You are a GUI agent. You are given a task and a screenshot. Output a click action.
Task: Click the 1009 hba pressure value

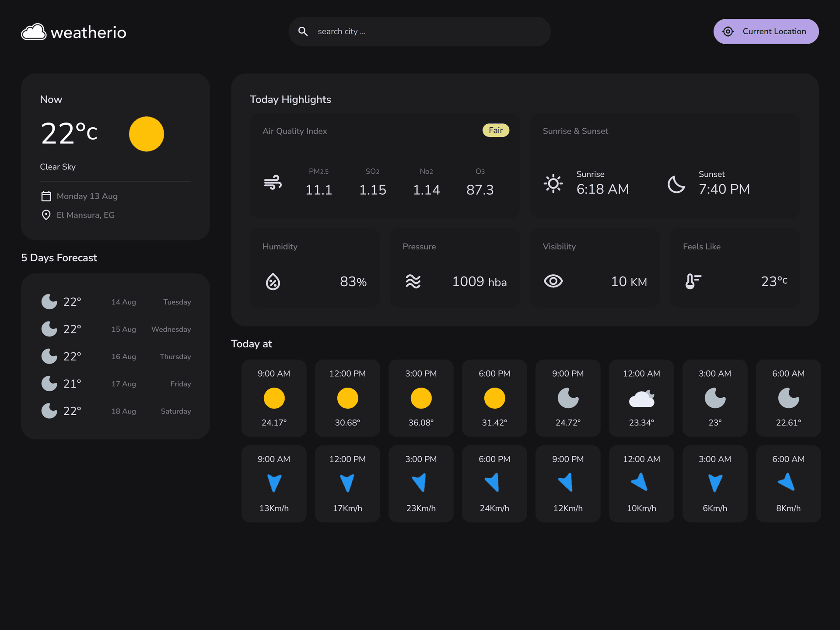[479, 282]
